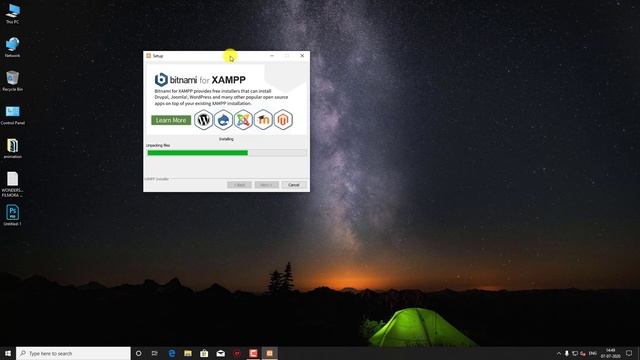The image size is (640, 360).
Task: Click the disabled Next button
Action: point(267,185)
